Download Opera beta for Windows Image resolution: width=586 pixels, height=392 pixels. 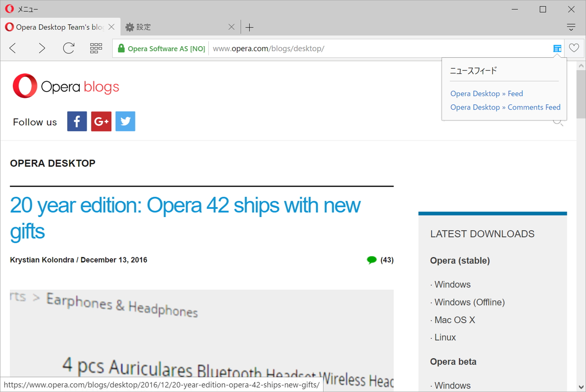point(452,386)
